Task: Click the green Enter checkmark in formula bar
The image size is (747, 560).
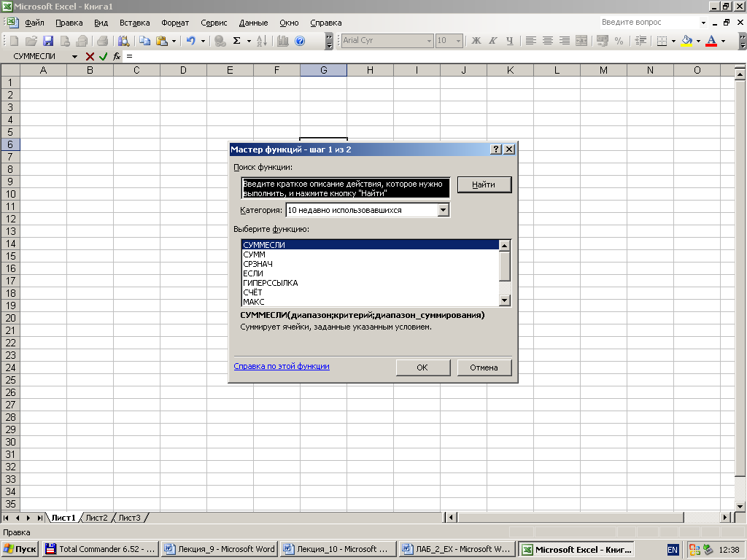Action: [x=104, y=56]
